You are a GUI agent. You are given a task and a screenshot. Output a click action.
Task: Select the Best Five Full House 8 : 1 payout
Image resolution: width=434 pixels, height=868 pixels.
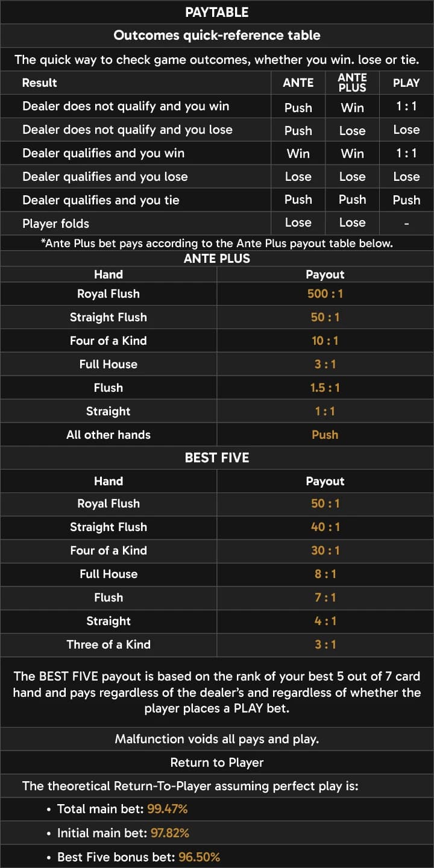325,574
